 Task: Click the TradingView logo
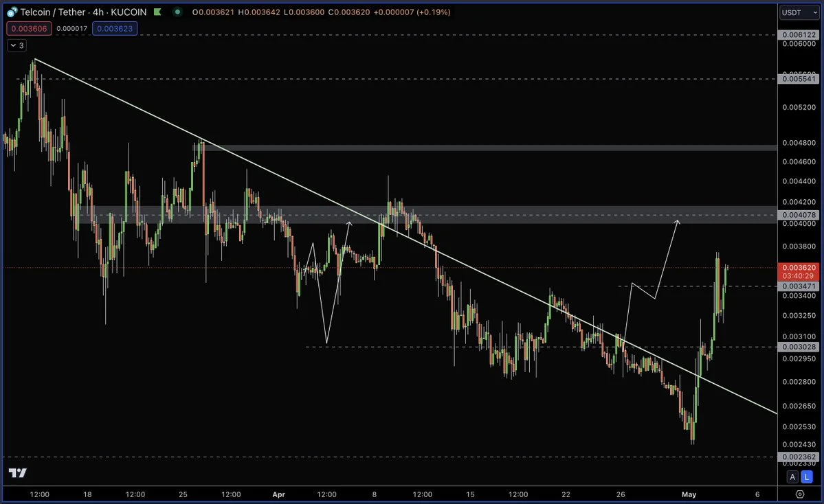click(x=17, y=473)
